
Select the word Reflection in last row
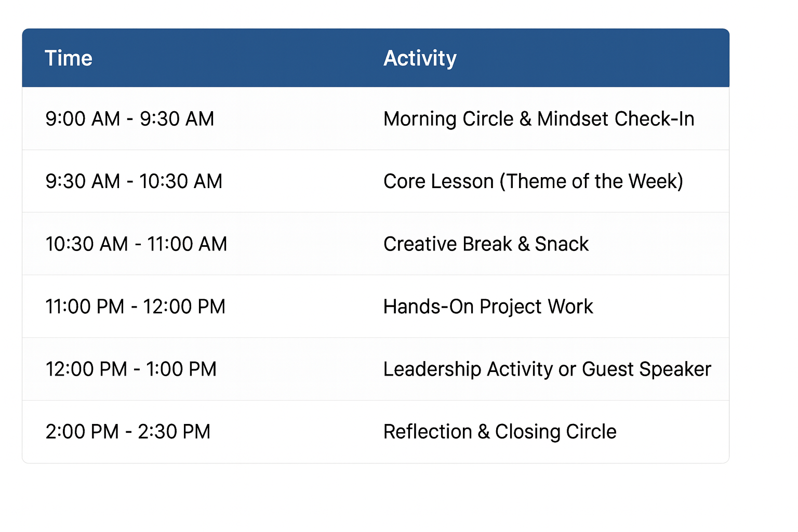(428, 432)
